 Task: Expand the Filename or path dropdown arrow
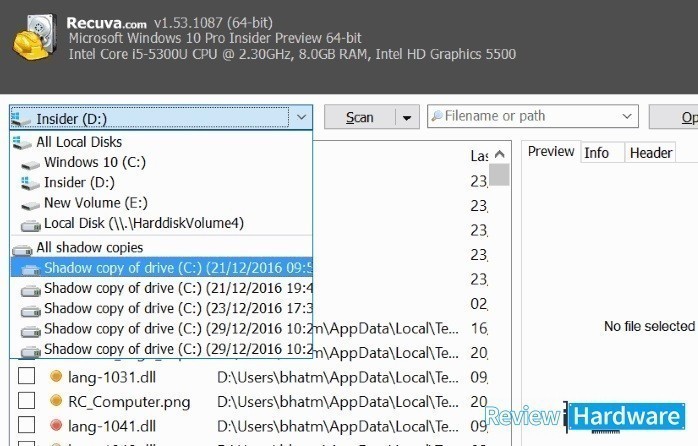627,117
